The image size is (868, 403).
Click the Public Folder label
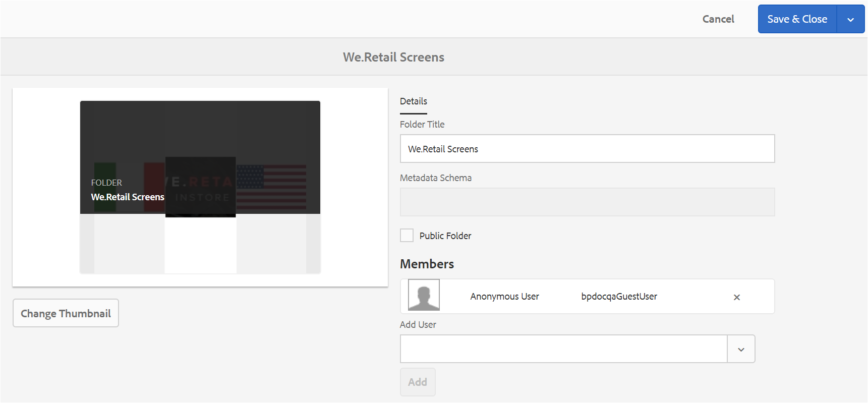(445, 236)
